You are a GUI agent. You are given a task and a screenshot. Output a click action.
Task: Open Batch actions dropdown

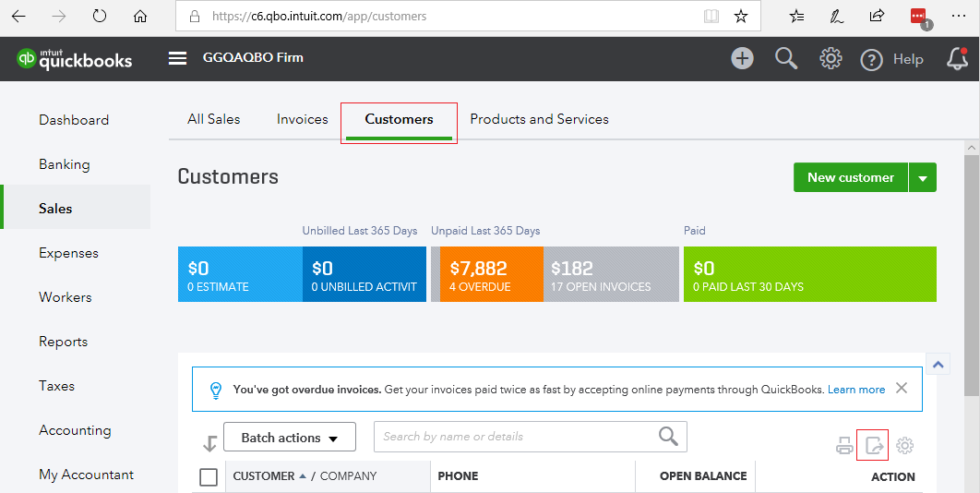click(x=290, y=438)
